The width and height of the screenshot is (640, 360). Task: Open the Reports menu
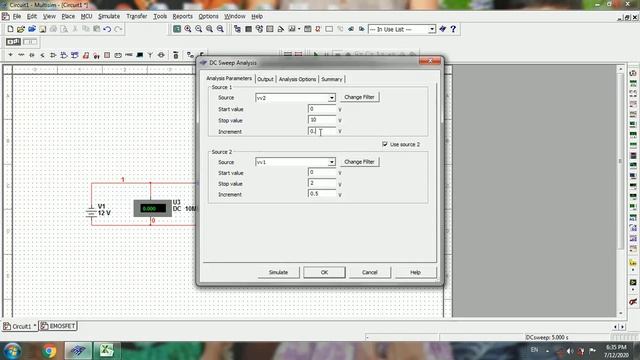[x=182, y=16]
